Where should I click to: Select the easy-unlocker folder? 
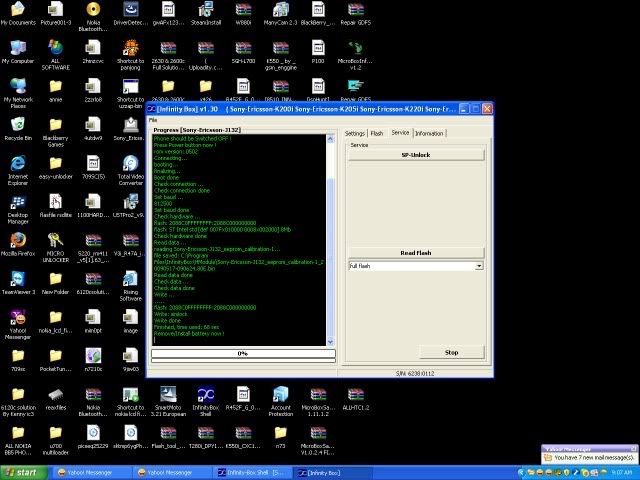click(x=56, y=167)
